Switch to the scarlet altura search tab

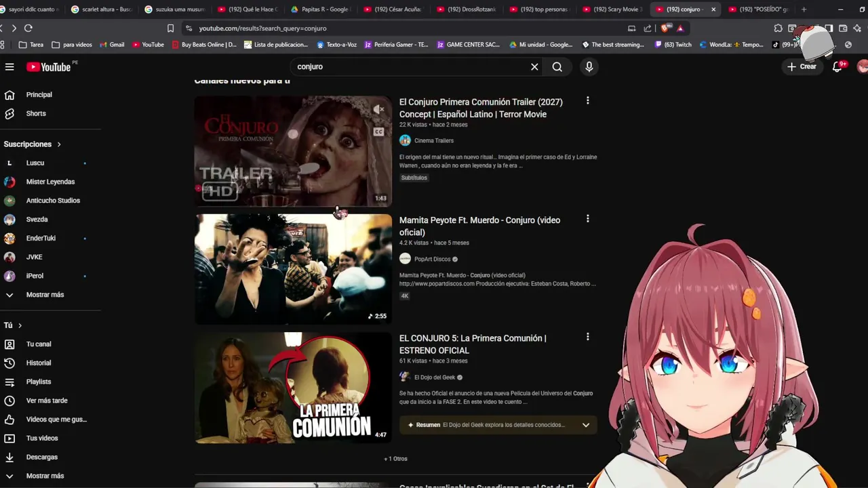click(x=102, y=9)
